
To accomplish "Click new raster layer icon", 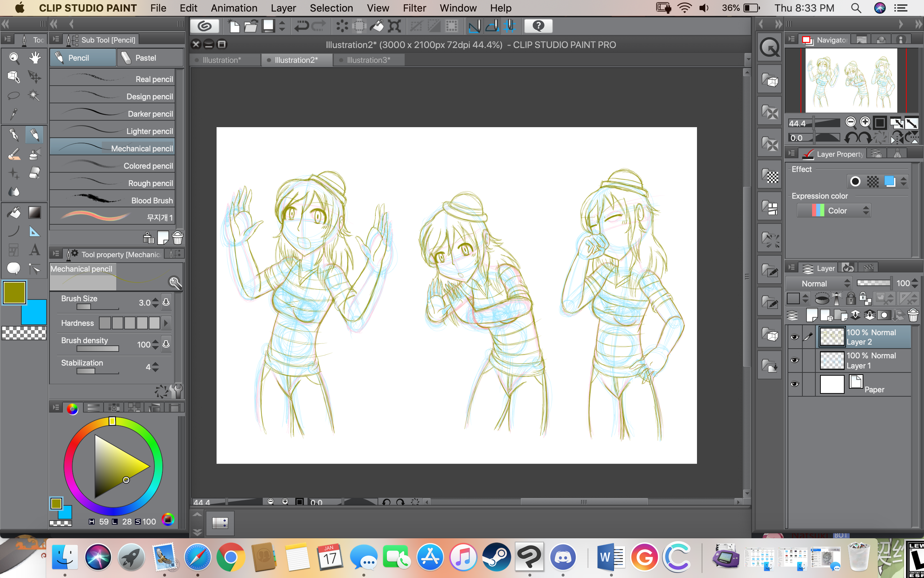I will 812,315.
